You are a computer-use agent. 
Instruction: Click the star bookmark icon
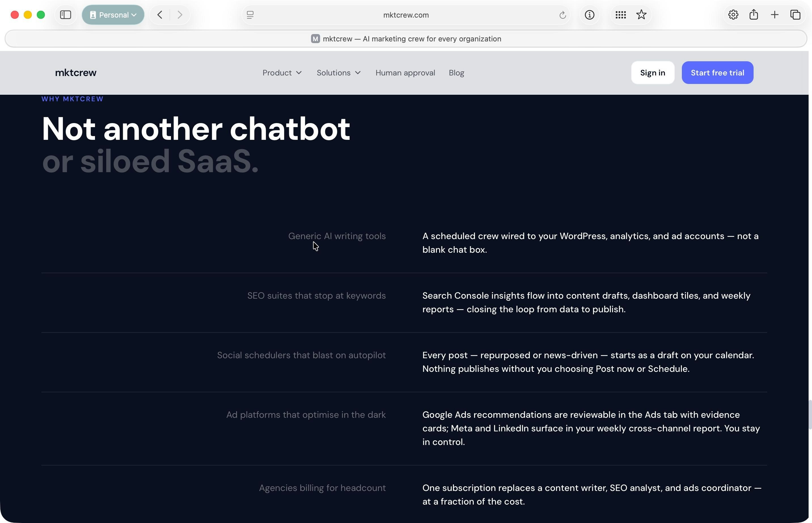tap(641, 15)
